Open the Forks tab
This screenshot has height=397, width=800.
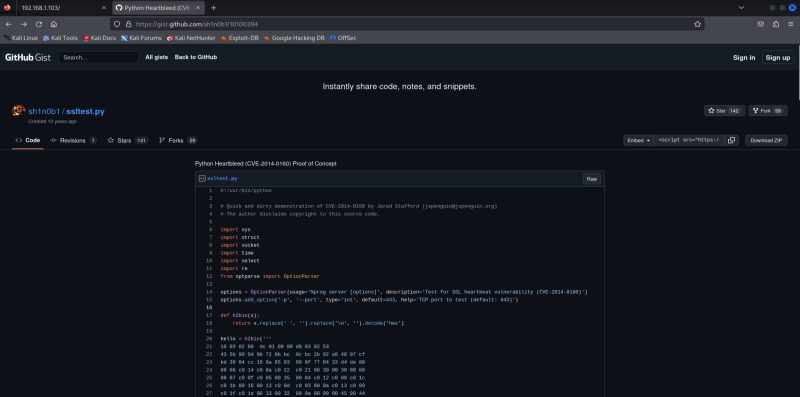(178, 140)
